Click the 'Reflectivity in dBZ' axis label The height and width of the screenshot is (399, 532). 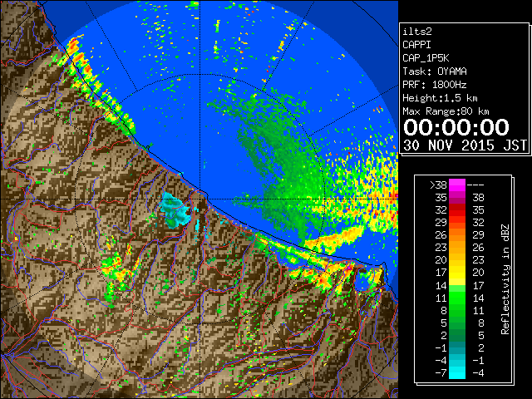(505, 279)
